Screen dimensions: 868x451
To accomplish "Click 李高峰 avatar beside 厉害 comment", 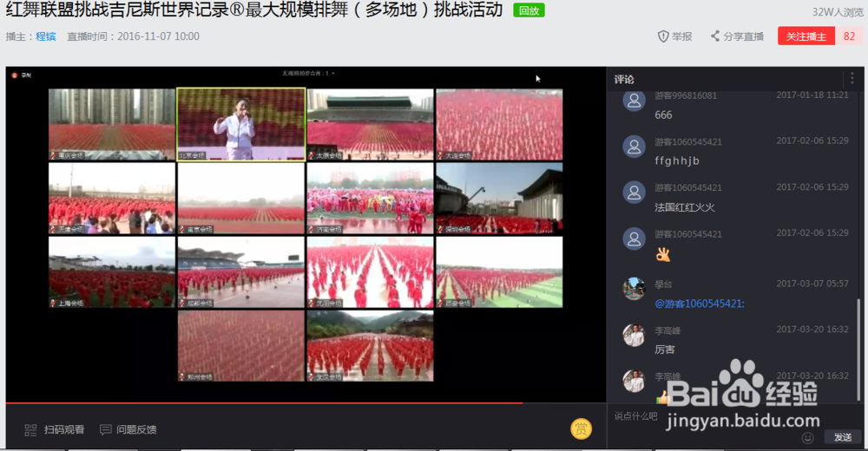I will (x=634, y=336).
